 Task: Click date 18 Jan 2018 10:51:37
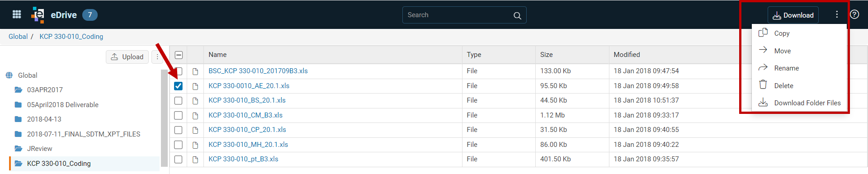point(646,100)
